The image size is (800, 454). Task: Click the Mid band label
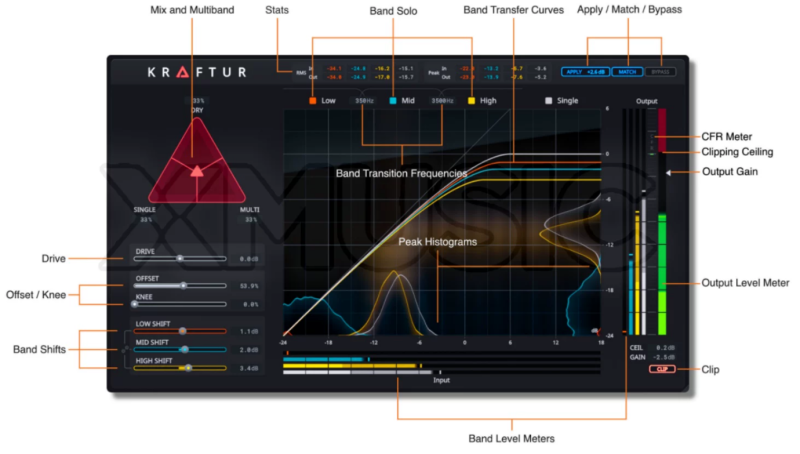coord(408,100)
